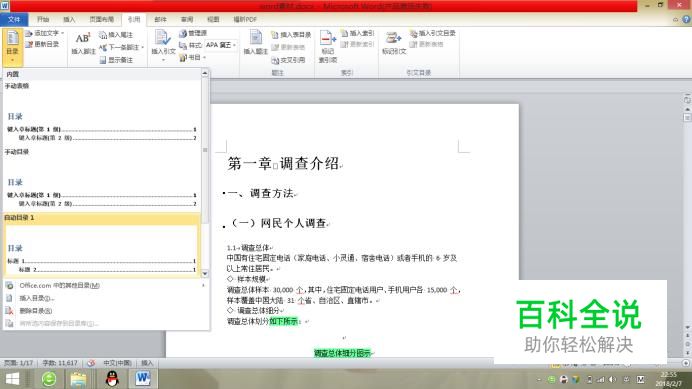Choose 删除目录 menu entry

point(105,311)
